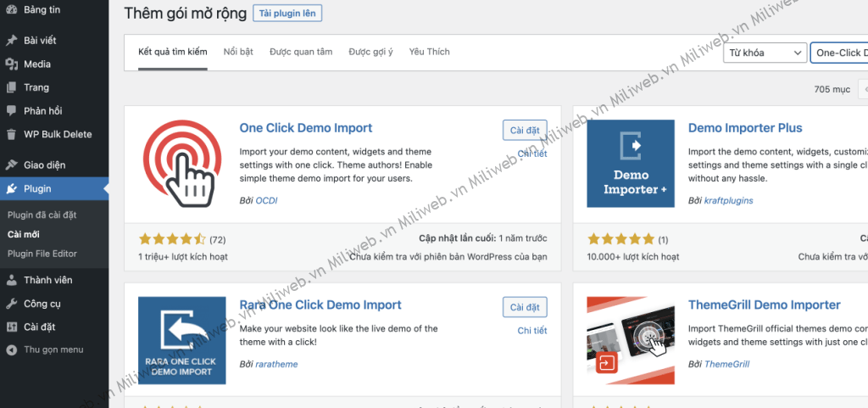The height and width of the screenshot is (408, 868).
Task: Click the star rating of One Click Demo Import
Action: [172, 239]
